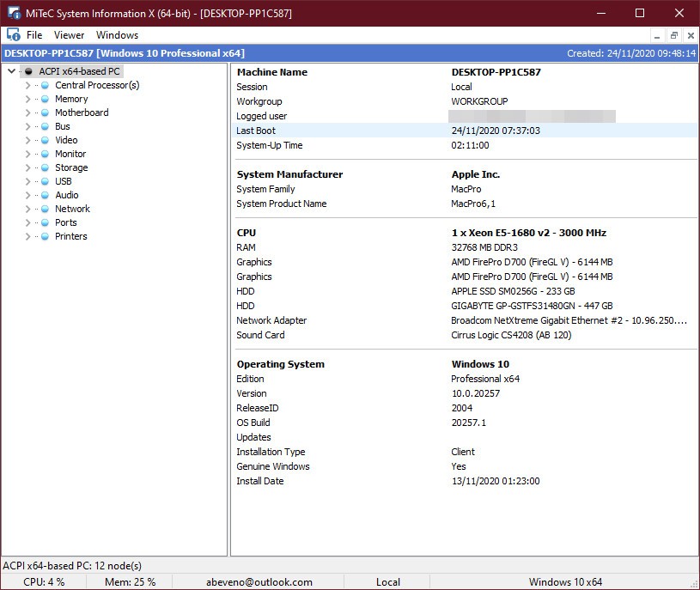Click the Machine Name value DESKTOP-PP1C587
Screen dimensions: 700x590
point(496,72)
